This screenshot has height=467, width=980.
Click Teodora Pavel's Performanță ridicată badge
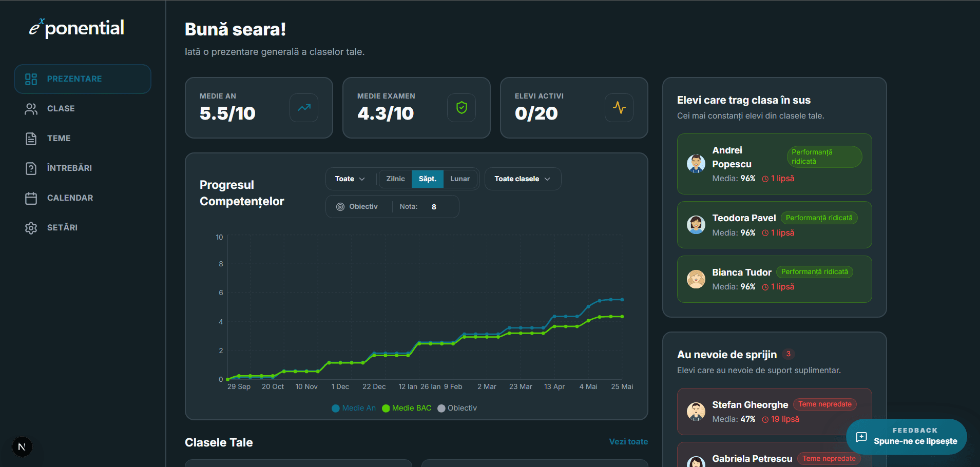click(819, 218)
